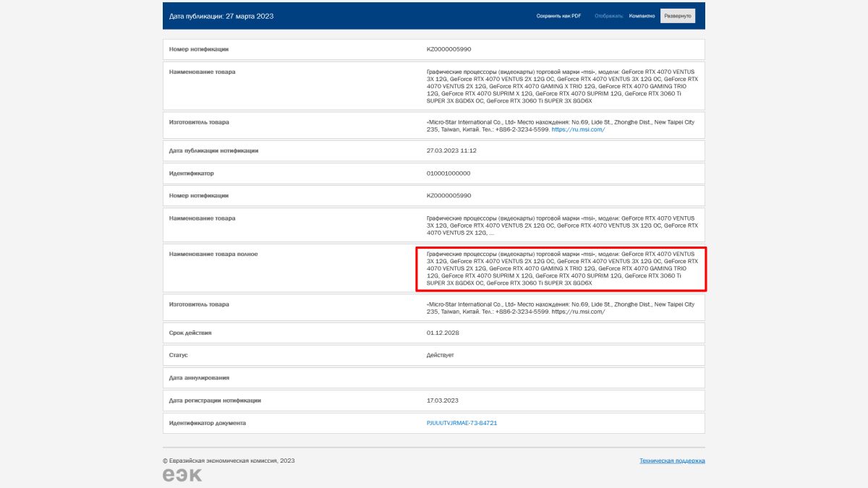Select the identifier value '010001000000'

point(448,174)
